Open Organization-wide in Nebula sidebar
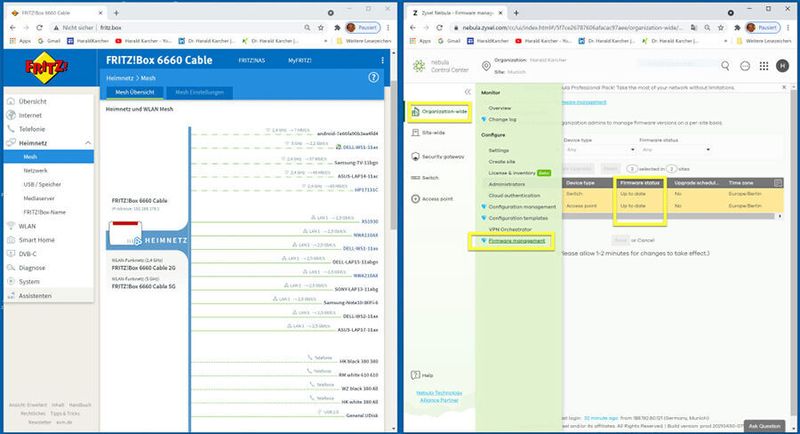 pyautogui.click(x=439, y=112)
